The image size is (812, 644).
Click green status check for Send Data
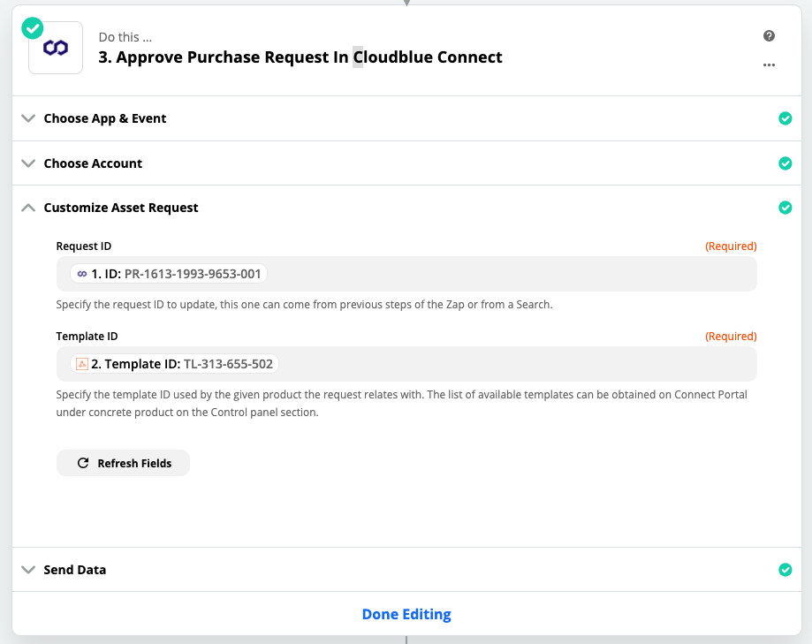click(785, 570)
